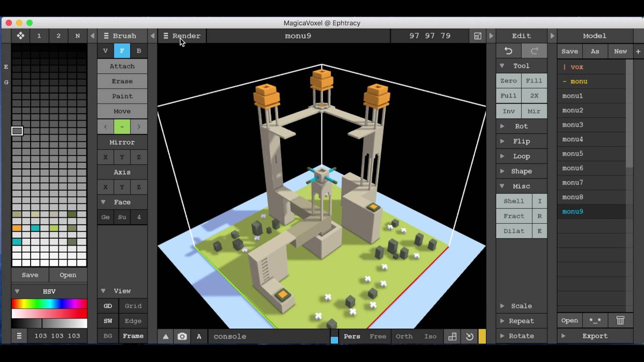This screenshot has width=644, height=362.
Task: Click the Fill tool button
Action: click(x=534, y=81)
